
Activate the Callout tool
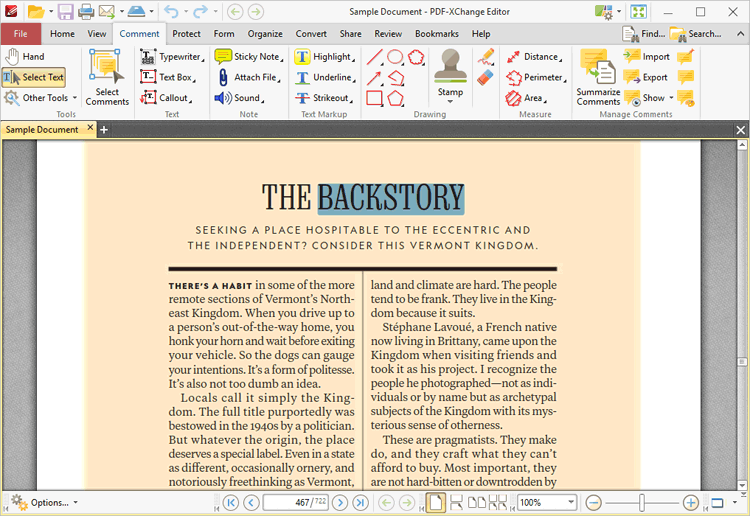coord(166,98)
